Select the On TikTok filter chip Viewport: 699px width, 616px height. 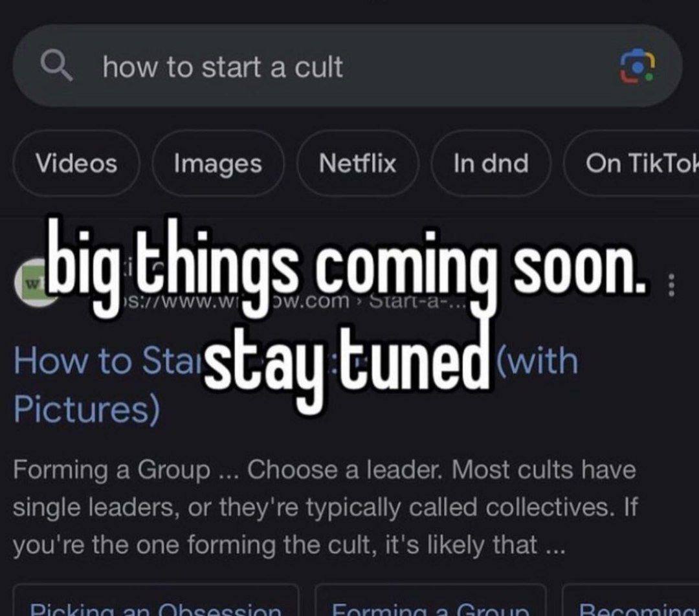click(x=632, y=162)
